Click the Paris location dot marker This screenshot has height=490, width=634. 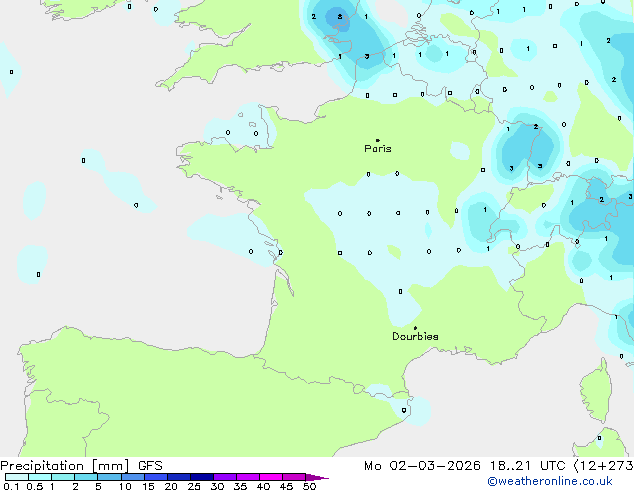[378, 140]
